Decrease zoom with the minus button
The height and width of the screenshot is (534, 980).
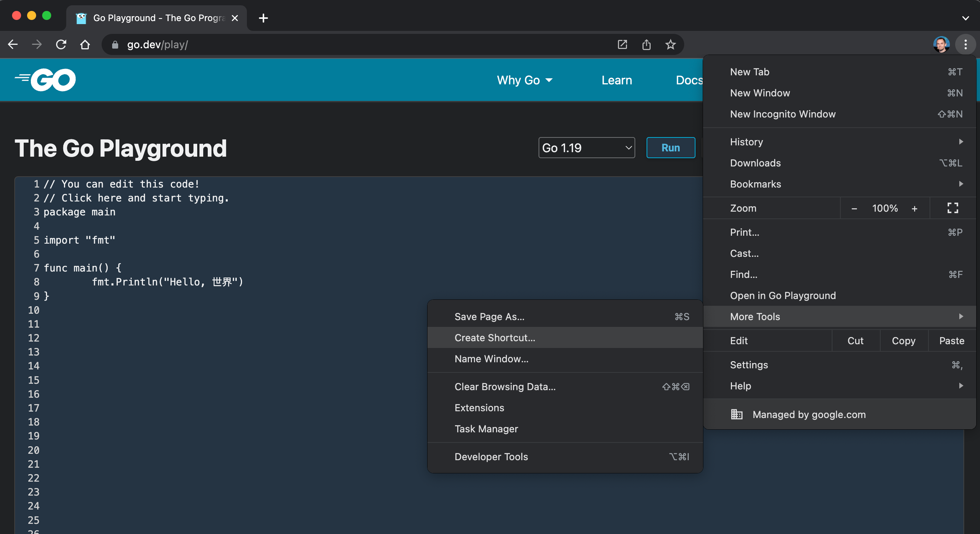(x=854, y=208)
